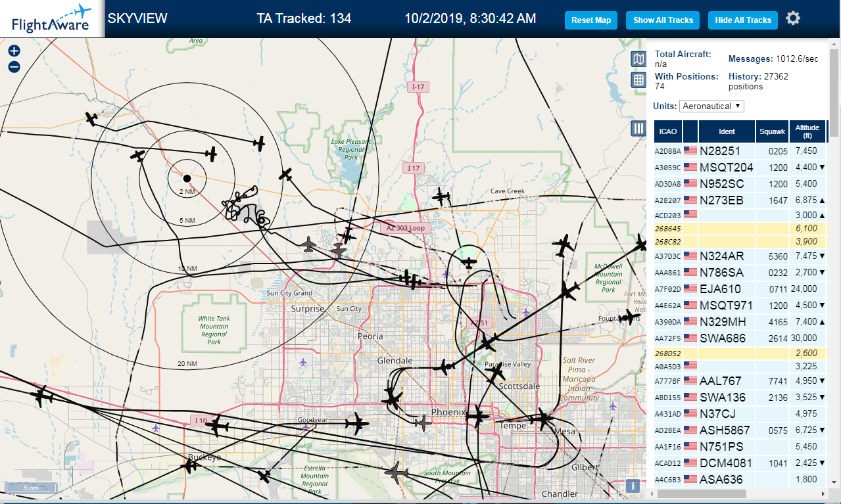Click the FlightAware logo

pyautogui.click(x=52, y=19)
